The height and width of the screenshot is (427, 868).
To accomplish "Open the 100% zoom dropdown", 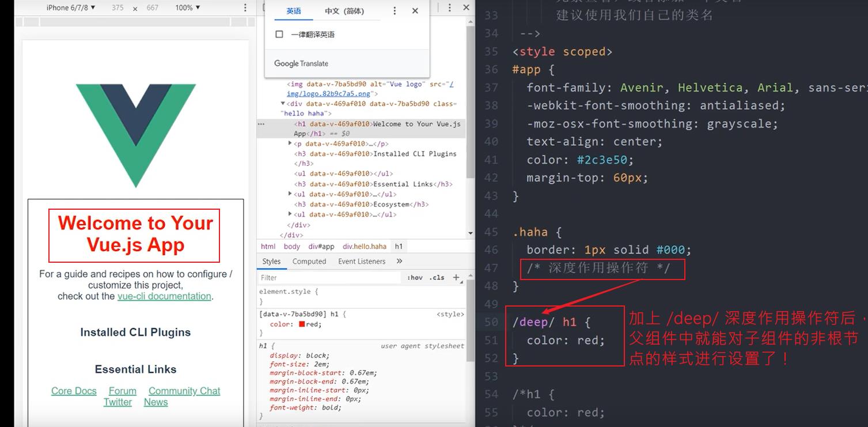I will coord(188,7).
